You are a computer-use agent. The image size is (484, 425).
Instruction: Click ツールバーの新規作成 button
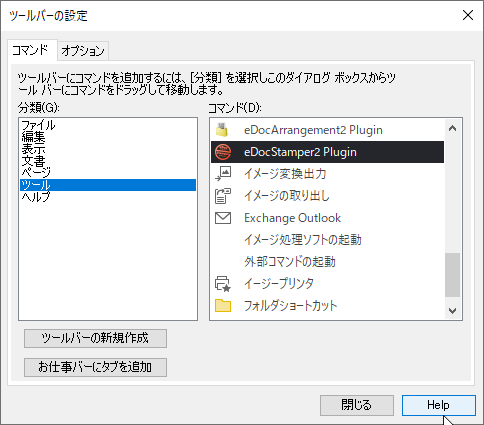point(95,338)
